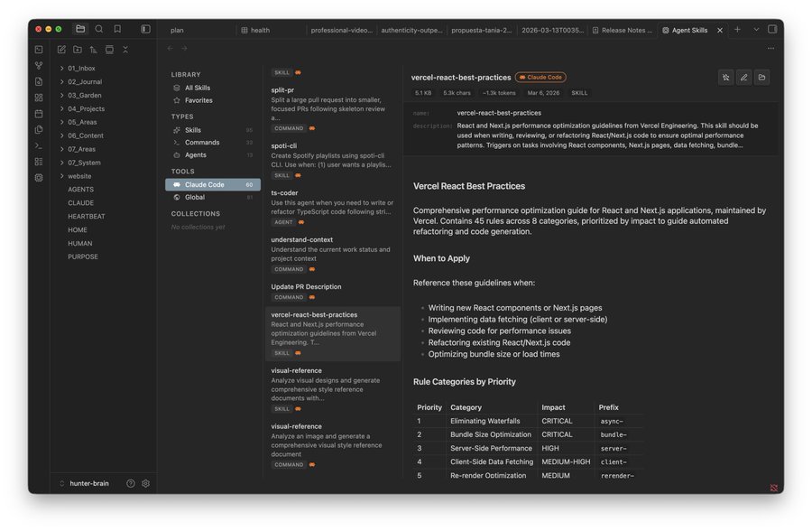This screenshot has height=531, width=812.
Task: Collapse all folders using the collapse icon
Action: 125,49
